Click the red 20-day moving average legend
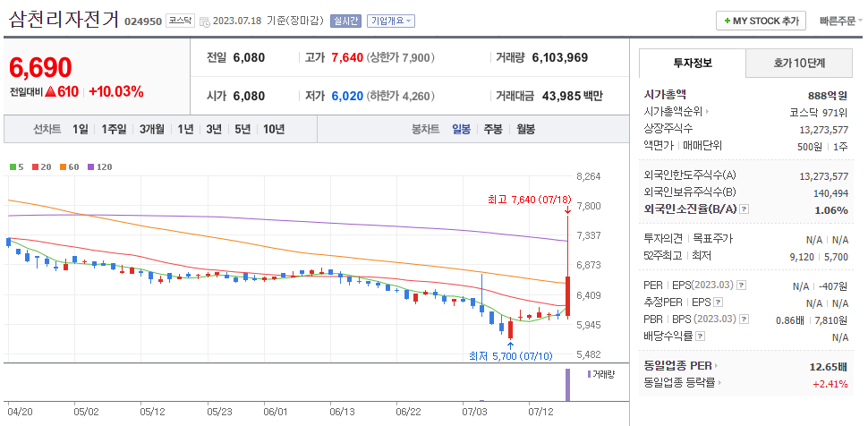Screen dimensions: 868x426 pos(41,166)
